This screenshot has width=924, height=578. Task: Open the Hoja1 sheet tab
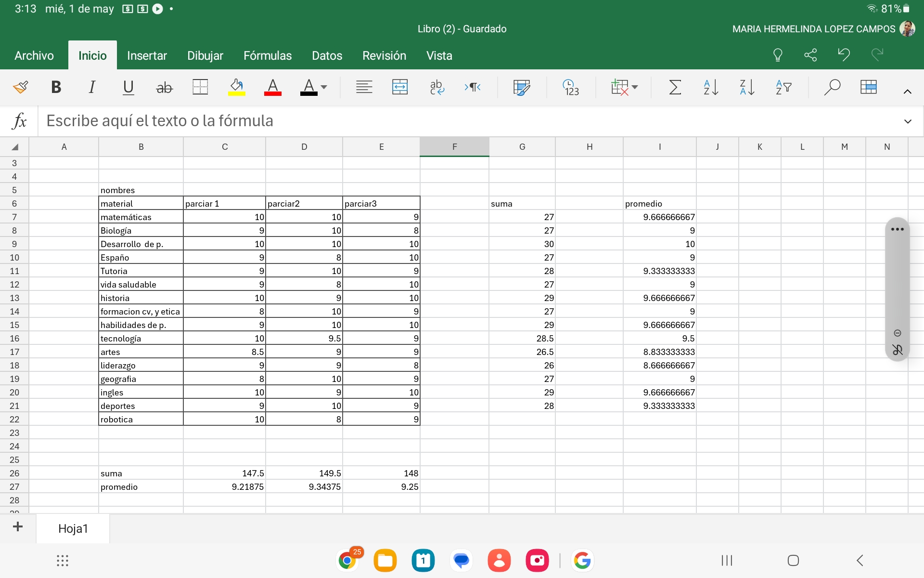pyautogui.click(x=73, y=528)
